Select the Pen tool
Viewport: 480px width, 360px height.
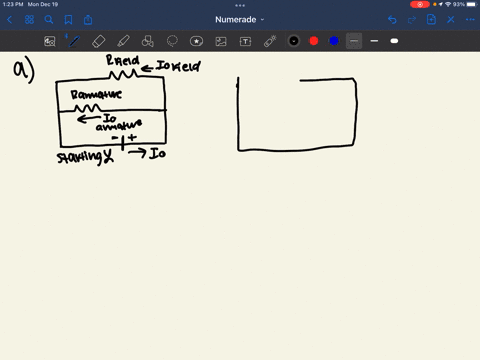[74, 41]
